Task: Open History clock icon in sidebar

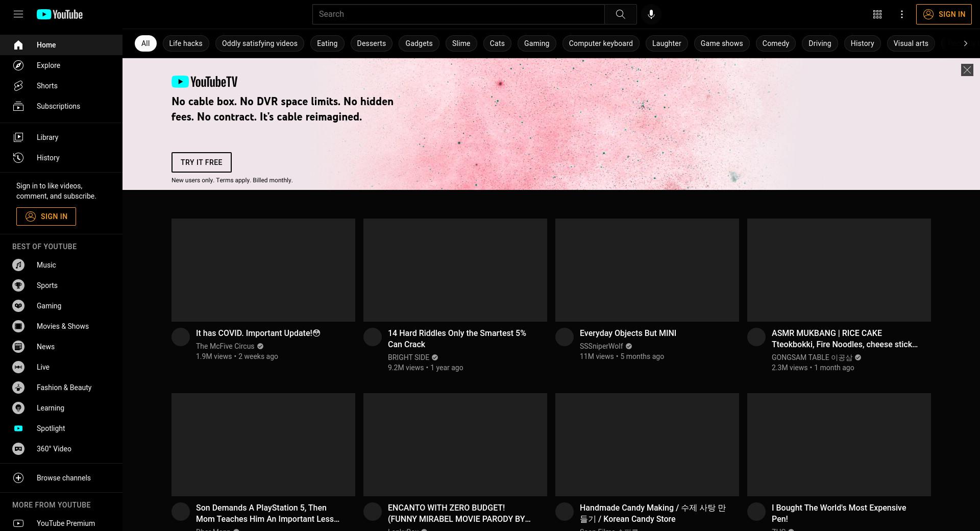Action: pos(18,158)
